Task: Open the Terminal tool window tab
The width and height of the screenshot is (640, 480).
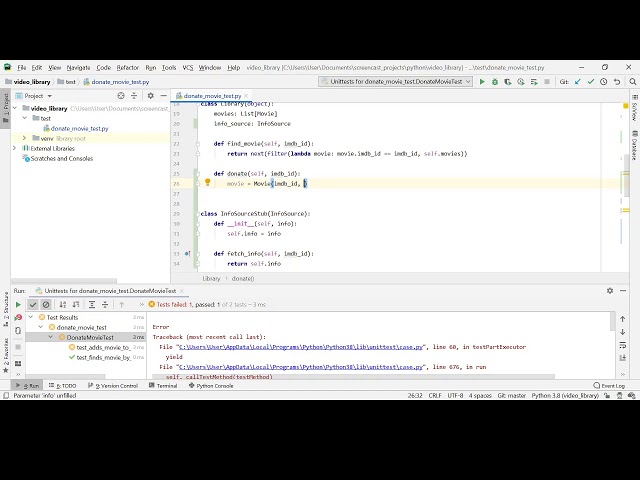Action: pos(163,385)
